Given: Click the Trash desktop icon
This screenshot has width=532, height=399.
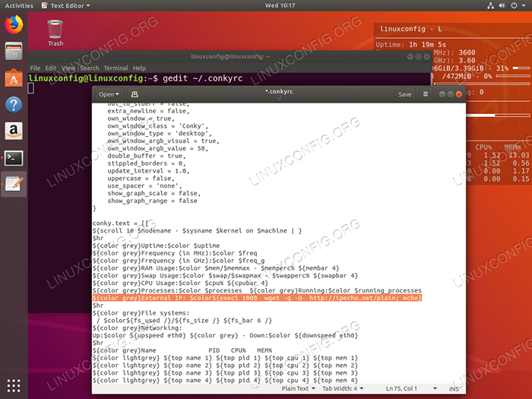Looking at the screenshot, I should tap(55, 32).
